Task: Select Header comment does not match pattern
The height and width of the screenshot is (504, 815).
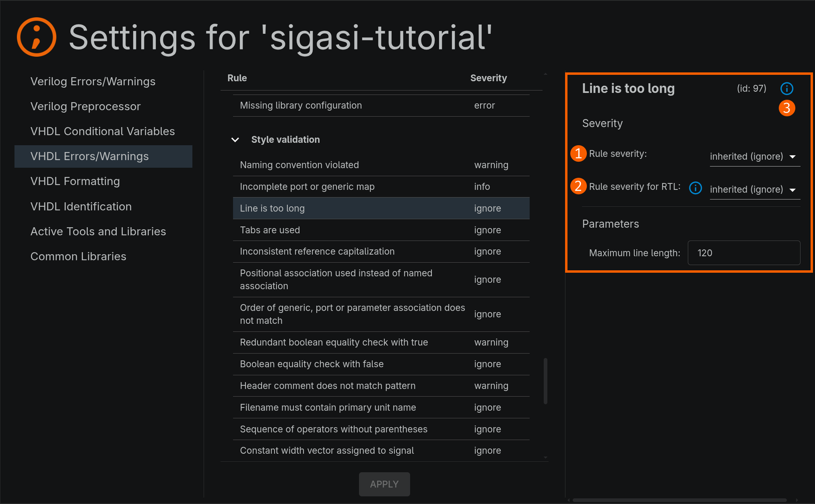Action: point(381,386)
